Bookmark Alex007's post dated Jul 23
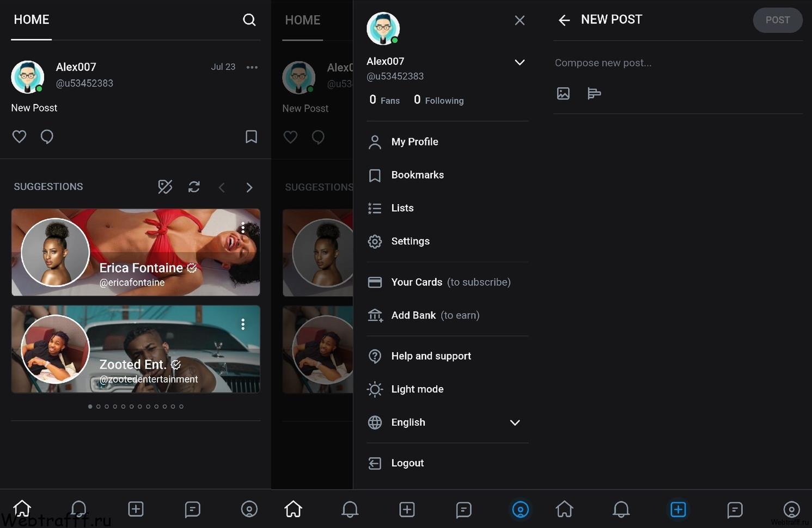812x528 pixels. pos(251,137)
